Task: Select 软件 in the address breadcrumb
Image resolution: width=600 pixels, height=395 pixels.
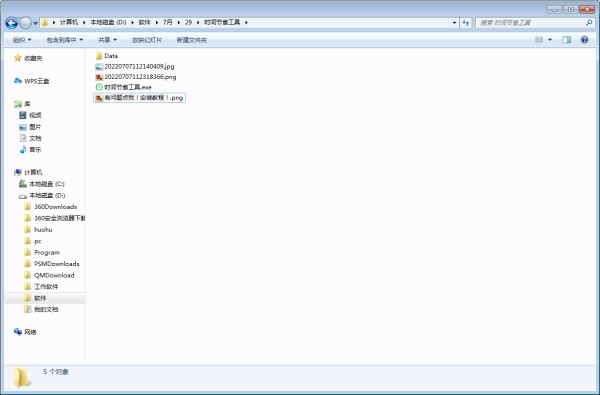Action: coord(144,23)
